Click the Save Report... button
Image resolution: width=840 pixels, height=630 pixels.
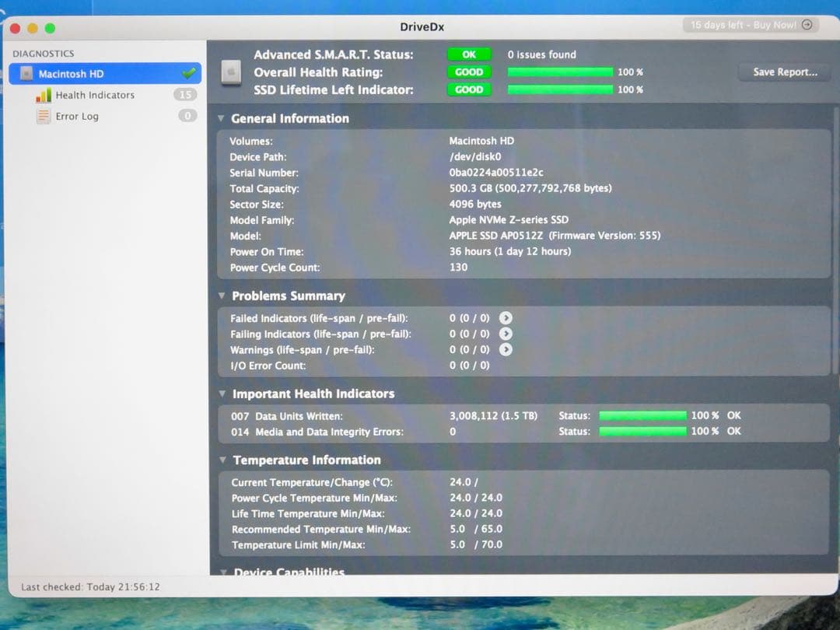pos(783,71)
